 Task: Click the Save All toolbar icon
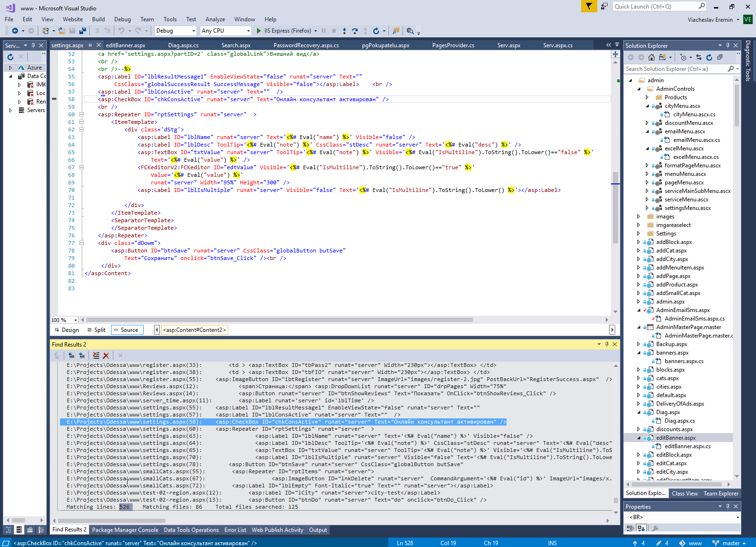(x=83, y=31)
